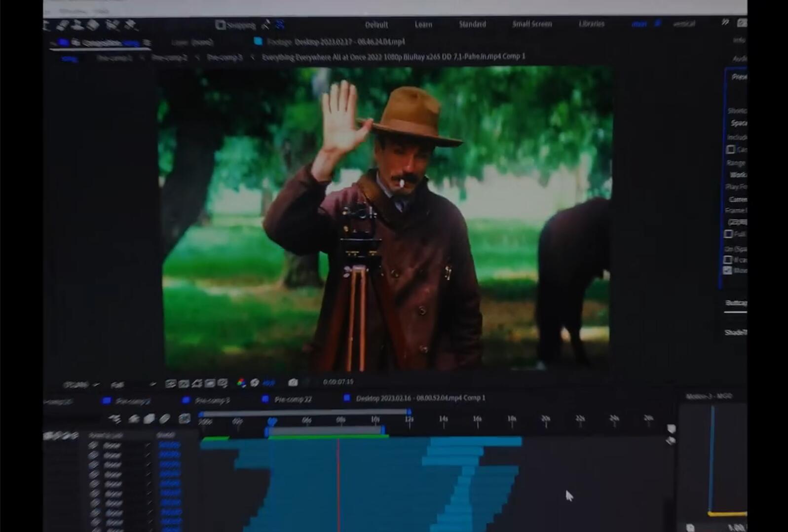788x532 pixels.
Task: Switch to the Pre-comp 22 timeline tab
Action: pos(293,399)
